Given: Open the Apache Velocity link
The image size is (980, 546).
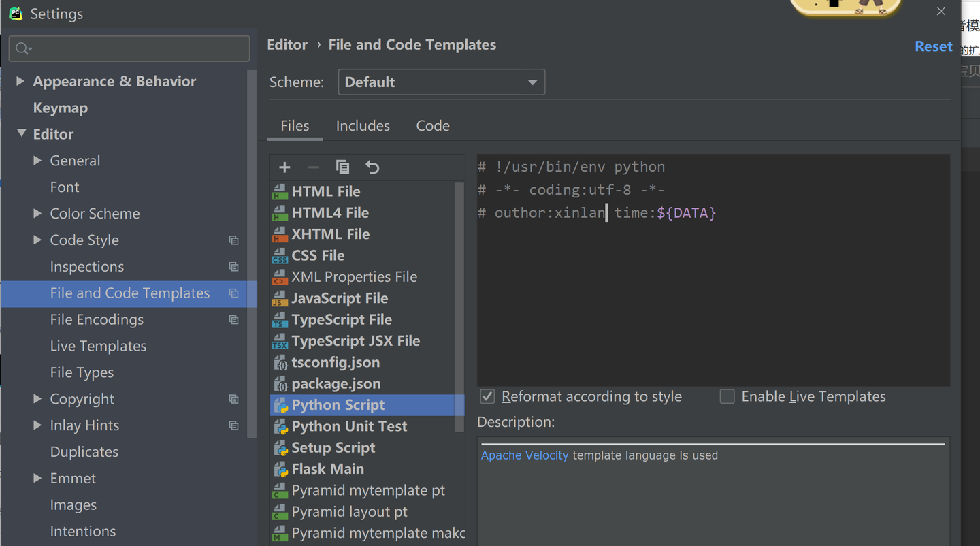Looking at the screenshot, I should [524, 455].
